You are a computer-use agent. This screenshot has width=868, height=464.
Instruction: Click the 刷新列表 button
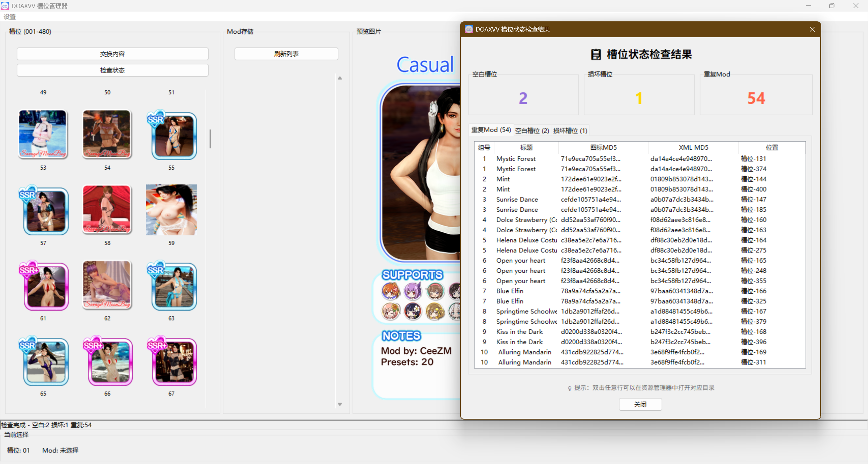[287, 54]
